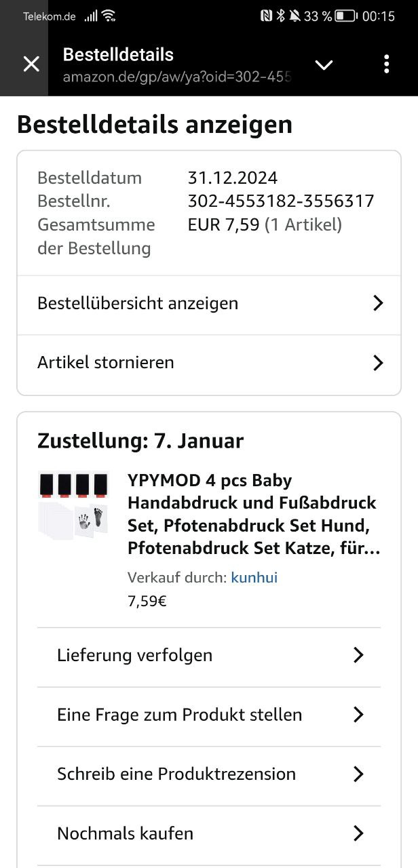The height and width of the screenshot is (868, 418).
Task: Tap the battery icon in status bar
Action: point(346,16)
